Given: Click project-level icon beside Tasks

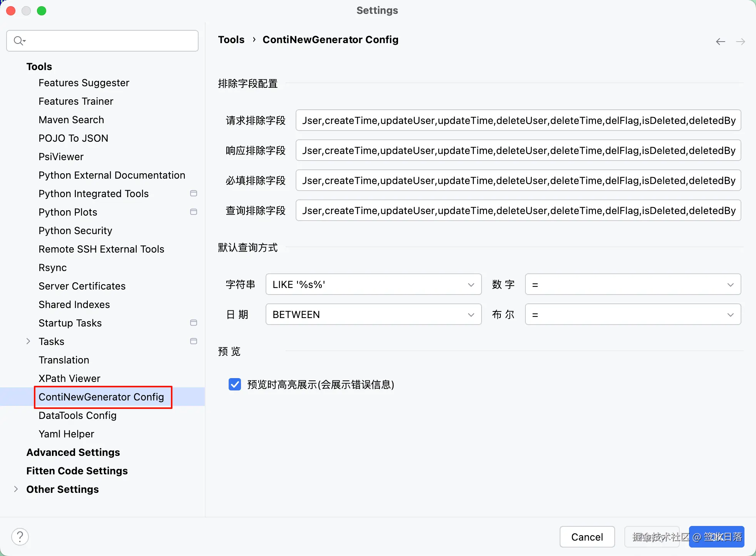Looking at the screenshot, I should pos(194,341).
